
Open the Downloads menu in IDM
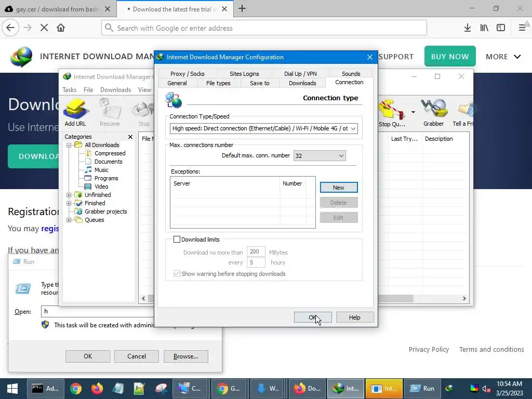pos(115,90)
